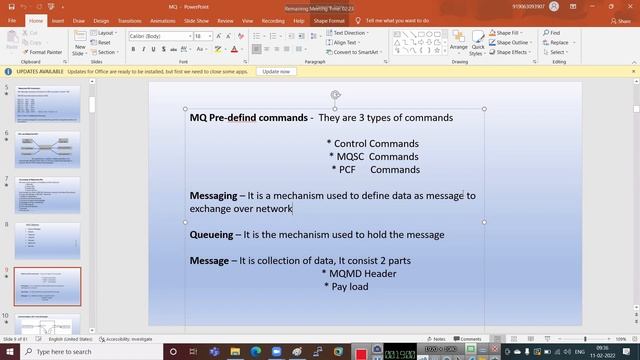The image size is (640, 360).
Task: Open Microsoft Teams from taskbar
Action: pos(215,351)
